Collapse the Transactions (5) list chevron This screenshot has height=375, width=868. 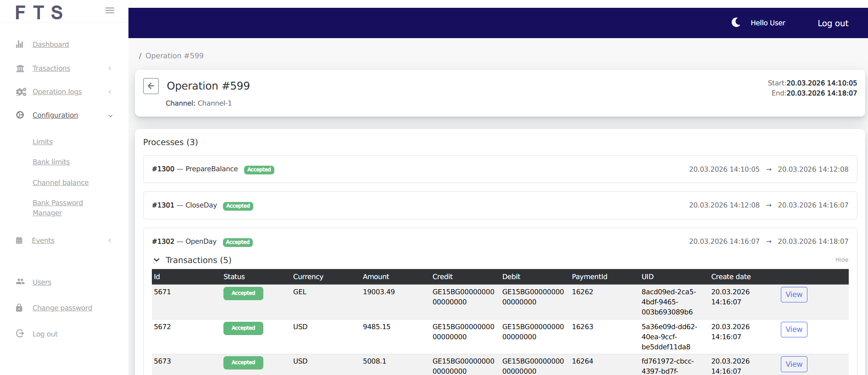156,260
